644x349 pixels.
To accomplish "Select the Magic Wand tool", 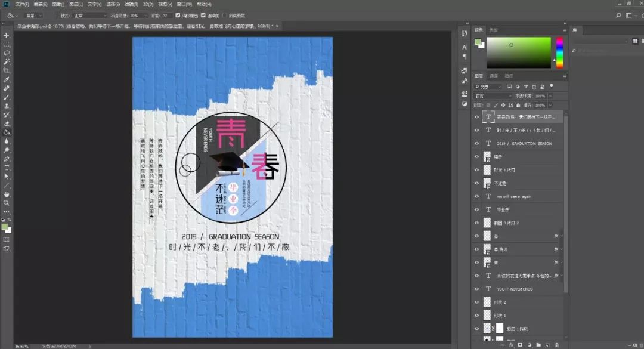I will pos(6,61).
